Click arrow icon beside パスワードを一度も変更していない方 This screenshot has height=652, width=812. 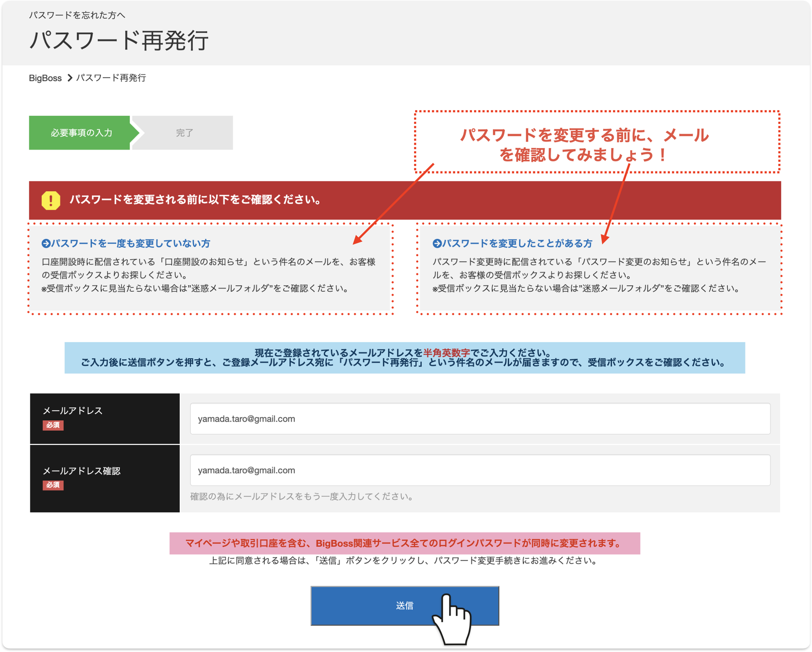[x=46, y=244]
